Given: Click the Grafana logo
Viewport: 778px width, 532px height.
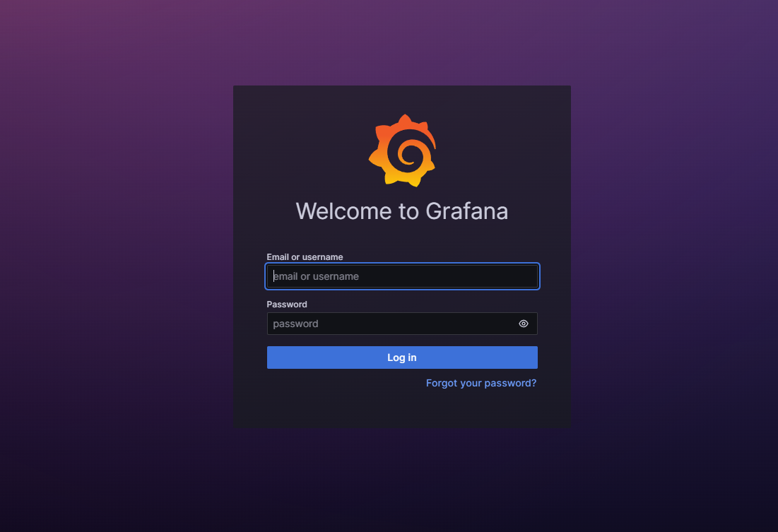Looking at the screenshot, I should (x=402, y=150).
